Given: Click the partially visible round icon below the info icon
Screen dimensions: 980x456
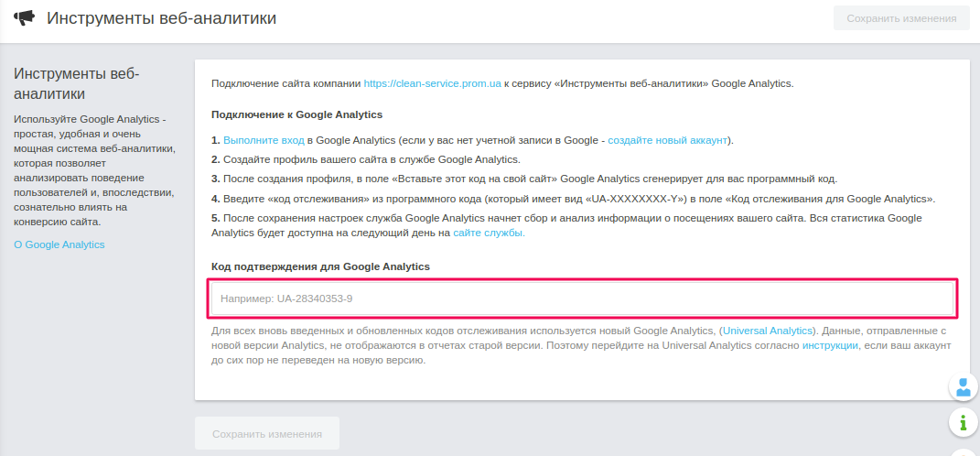Looking at the screenshot, I should 964,451.
